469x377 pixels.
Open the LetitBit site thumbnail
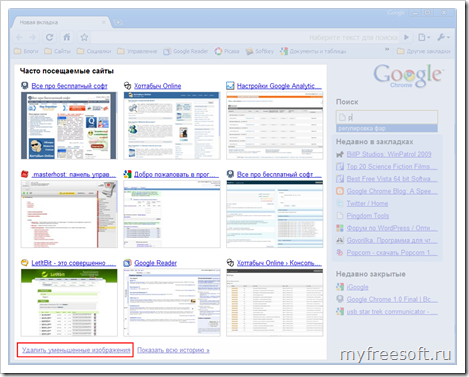tap(69, 303)
